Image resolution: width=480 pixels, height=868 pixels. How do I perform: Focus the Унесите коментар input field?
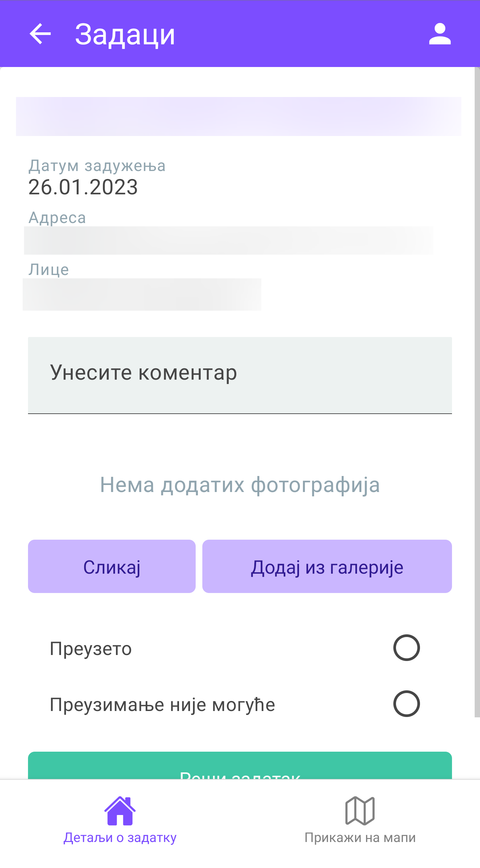coord(240,375)
